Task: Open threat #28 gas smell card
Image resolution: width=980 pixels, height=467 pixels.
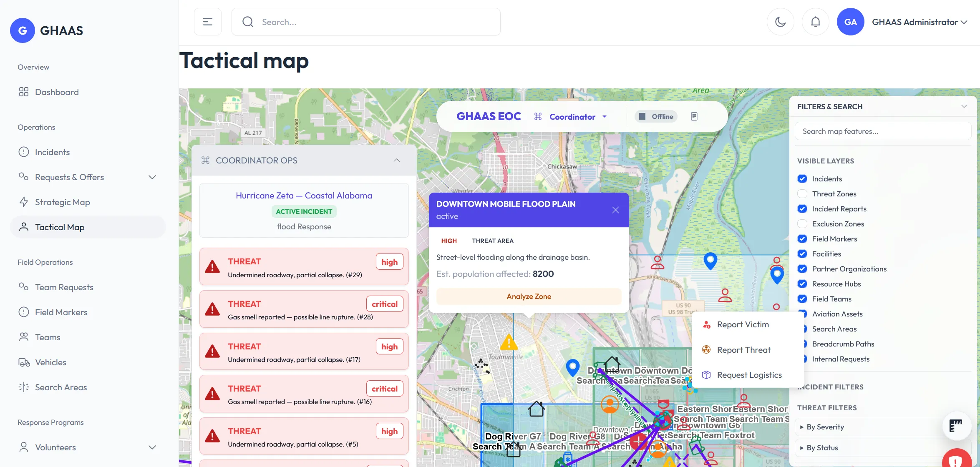Action: [304, 309]
